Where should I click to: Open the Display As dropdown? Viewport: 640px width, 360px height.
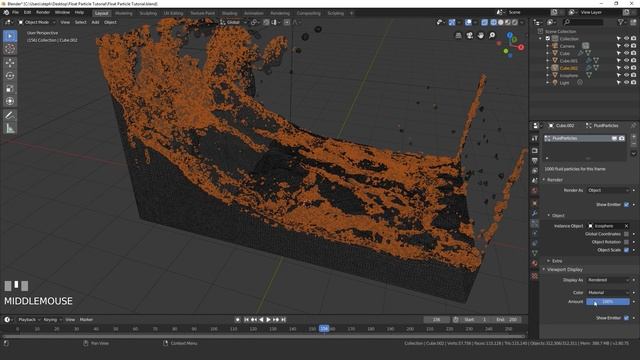pyautogui.click(x=609, y=280)
